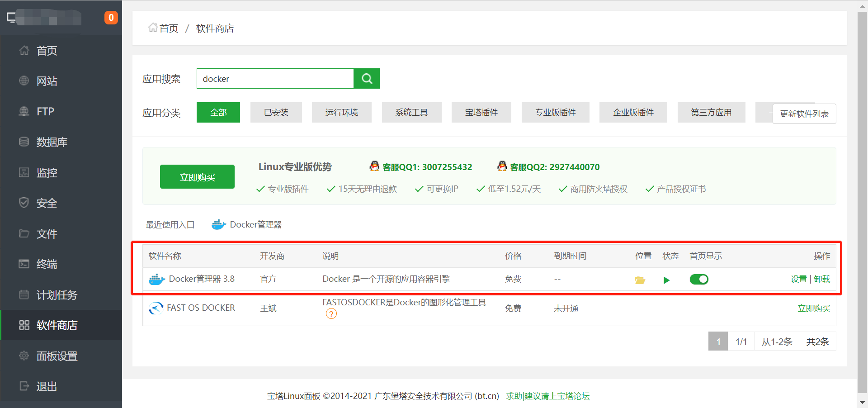Select the 宝塔插件 category tab
The image size is (868, 408).
pyautogui.click(x=481, y=112)
